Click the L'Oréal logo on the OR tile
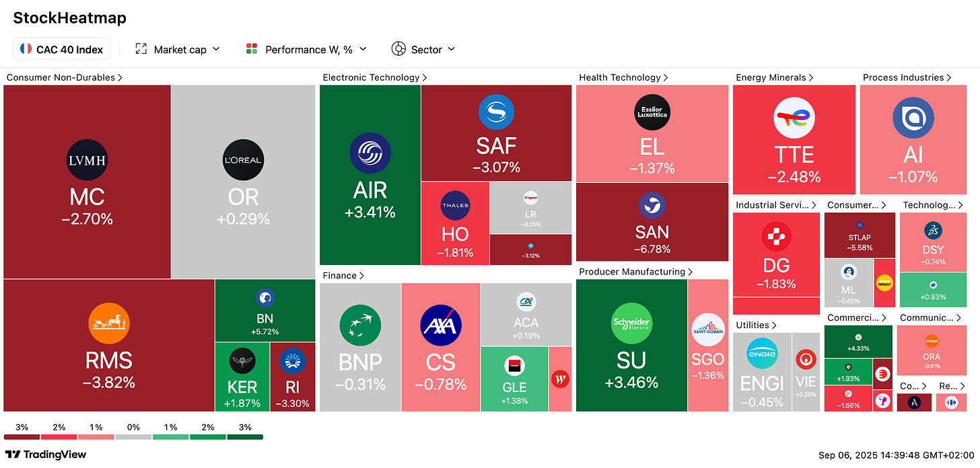The width and height of the screenshot is (980, 468). click(x=243, y=160)
